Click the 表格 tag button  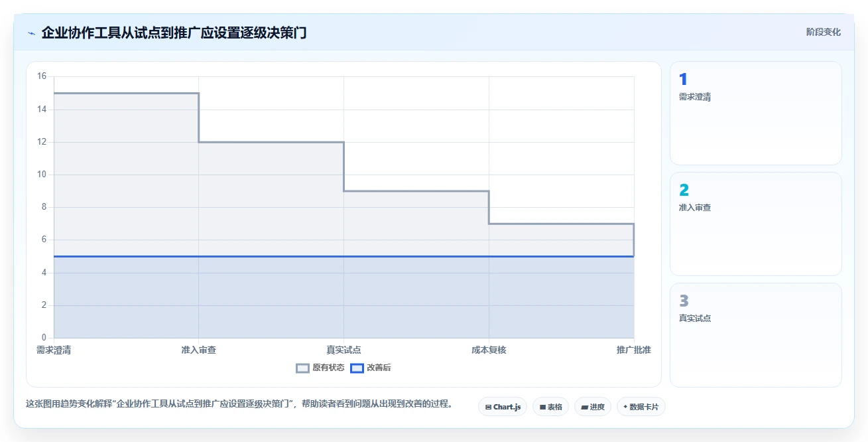[x=550, y=407]
